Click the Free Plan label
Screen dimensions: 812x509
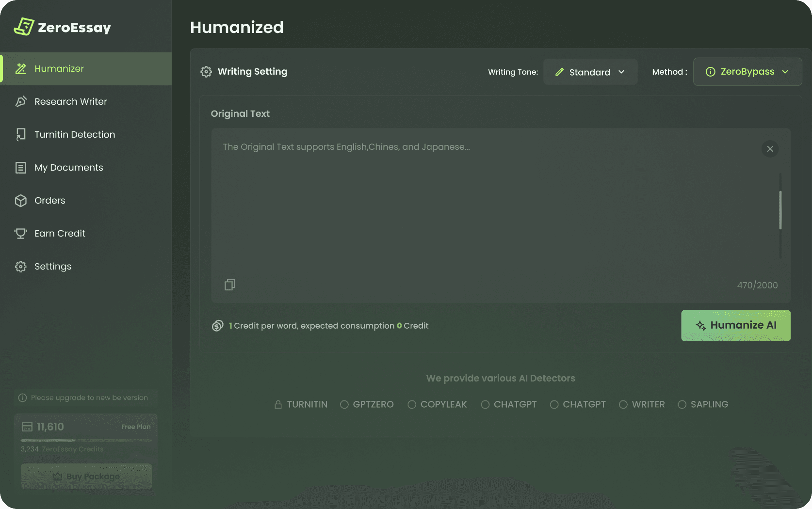136,427
